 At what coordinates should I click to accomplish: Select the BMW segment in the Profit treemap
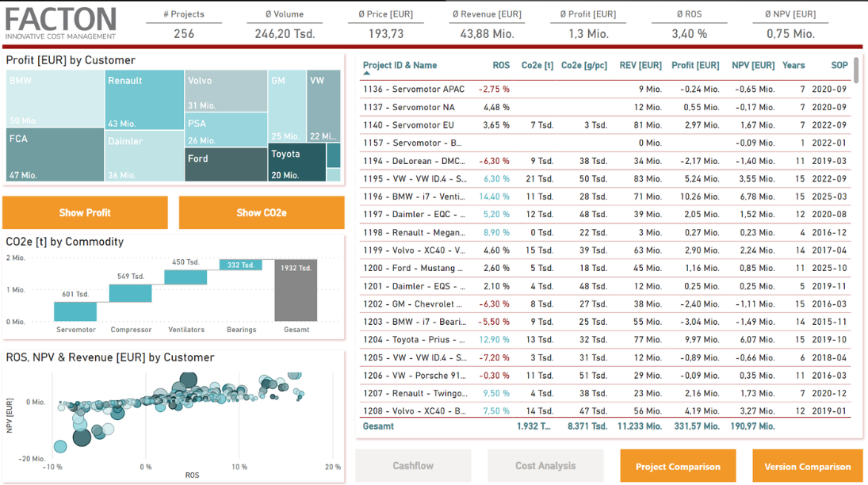pyautogui.click(x=52, y=95)
